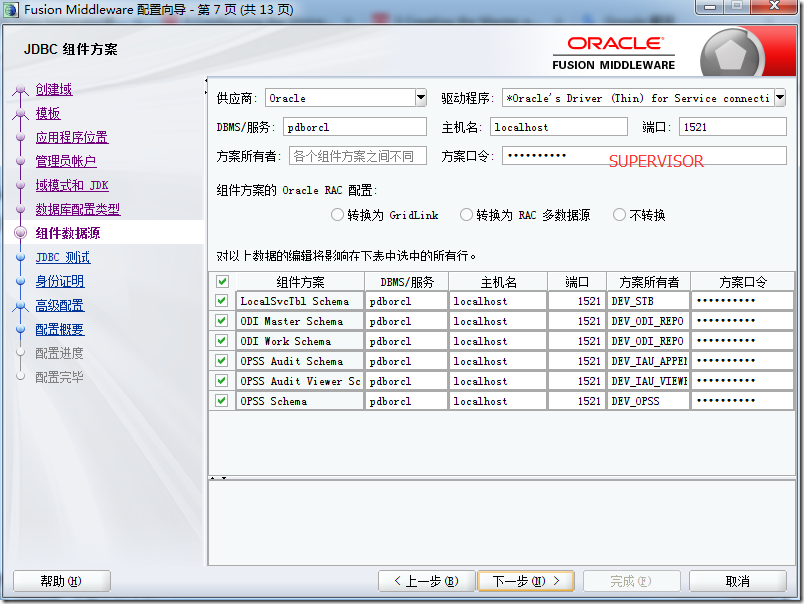Image resolution: width=804 pixels, height=604 pixels.
Task: Go to the 模板 step
Action: pos(48,113)
